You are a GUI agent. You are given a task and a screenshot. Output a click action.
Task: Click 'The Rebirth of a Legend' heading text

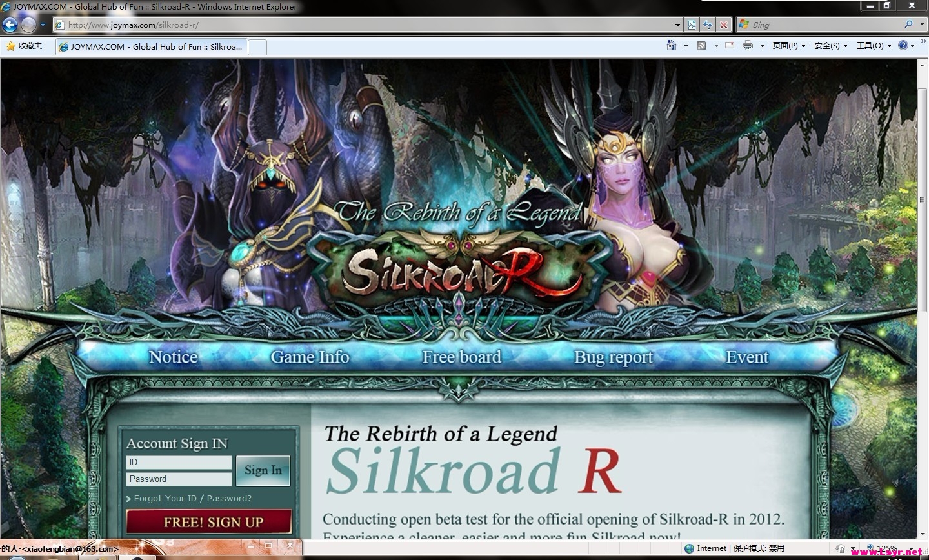(x=441, y=434)
